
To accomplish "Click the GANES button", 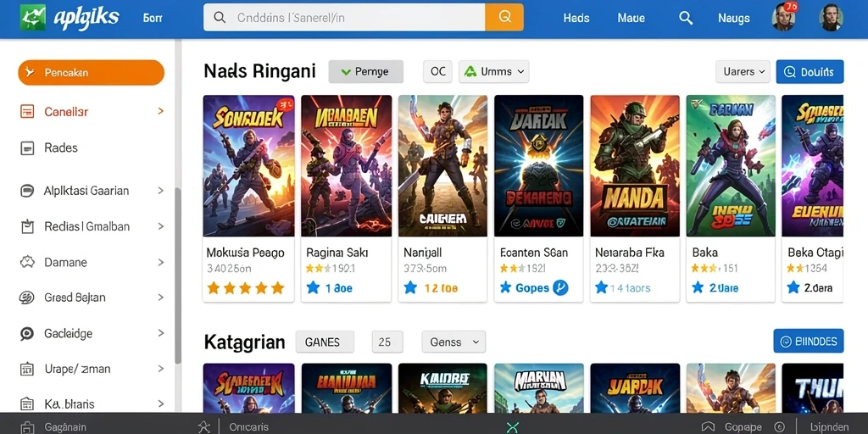I will tap(325, 342).
